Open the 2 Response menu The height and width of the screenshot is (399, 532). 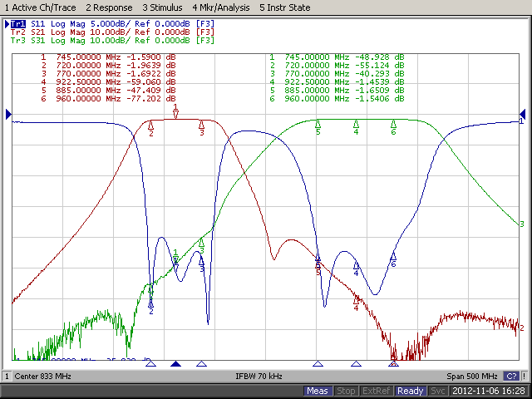coord(109,7)
